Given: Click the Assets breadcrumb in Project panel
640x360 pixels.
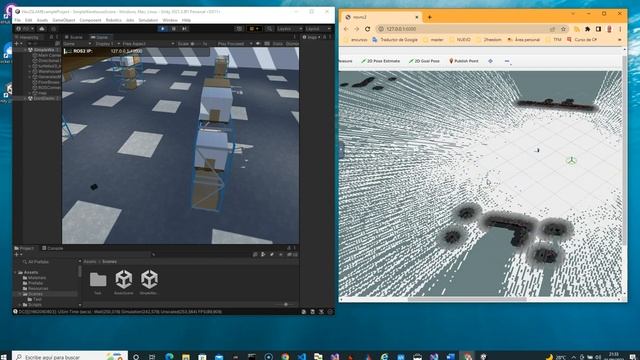Looking at the screenshot, I should tap(90, 262).
